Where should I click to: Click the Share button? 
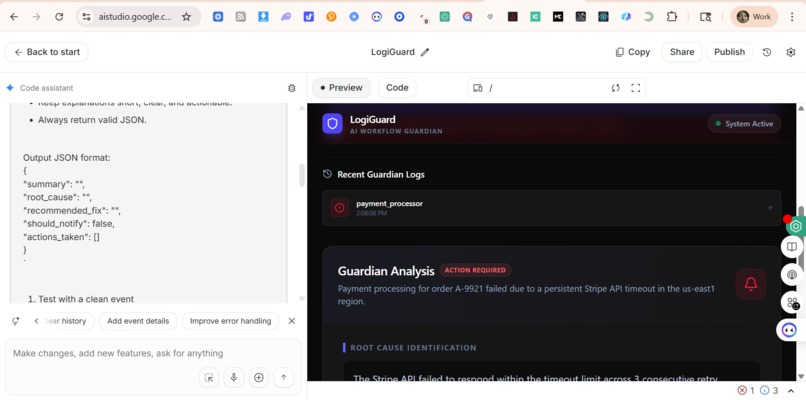pos(682,52)
